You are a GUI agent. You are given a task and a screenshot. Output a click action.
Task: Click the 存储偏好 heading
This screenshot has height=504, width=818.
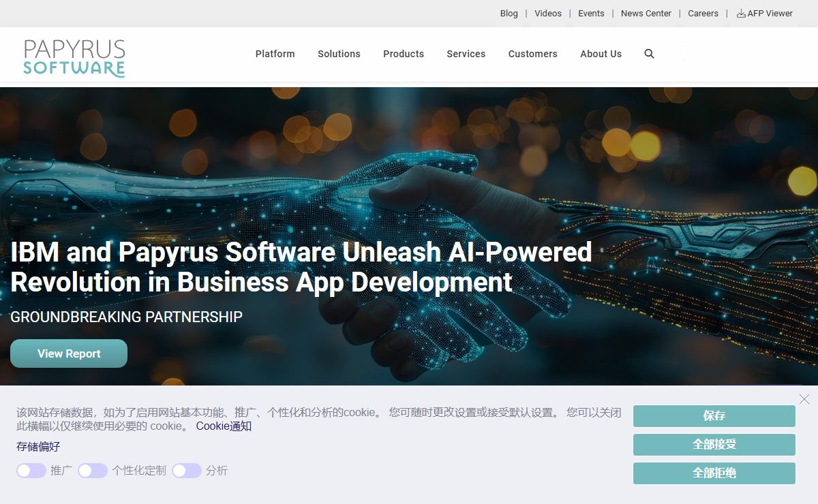pyautogui.click(x=38, y=447)
